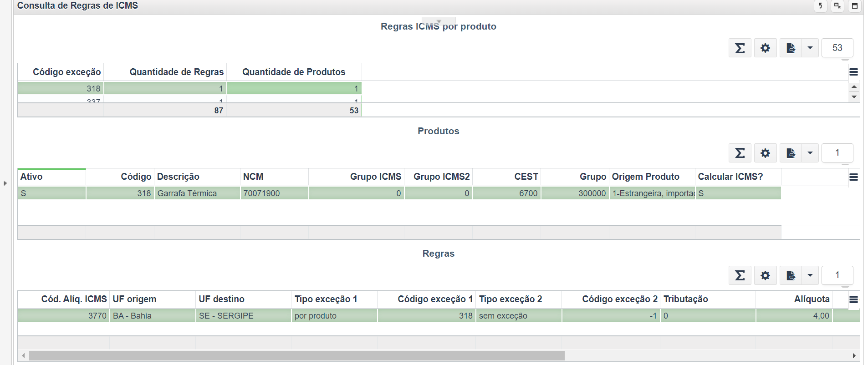The image size is (868, 365).
Task: Click the right arrow of bottom horizontal scrollbar
Action: [854, 356]
